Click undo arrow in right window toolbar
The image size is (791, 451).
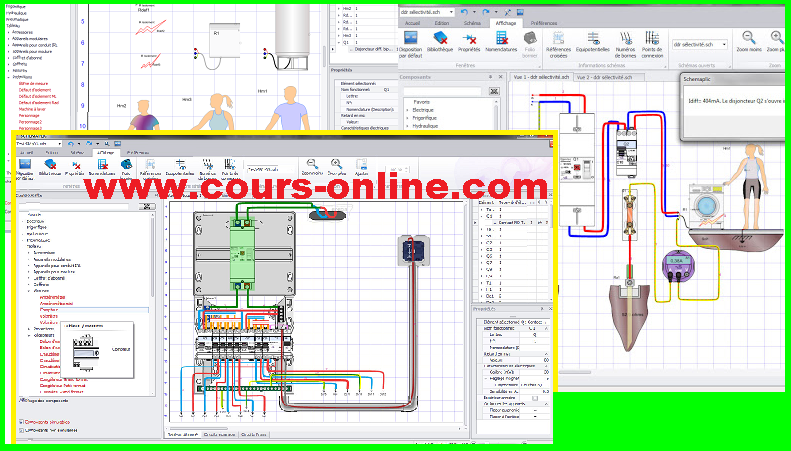(x=464, y=12)
